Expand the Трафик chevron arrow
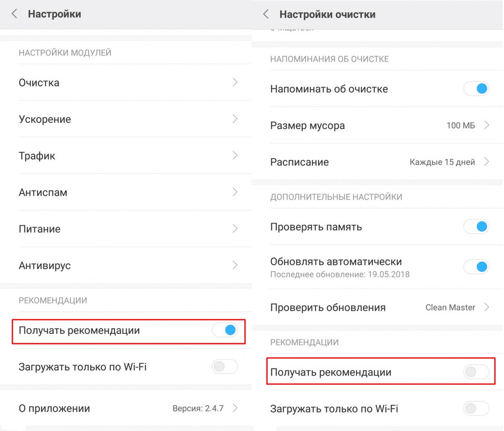This screenshot has height=431, width=504. pyautogui.click(x=235, y=156)
